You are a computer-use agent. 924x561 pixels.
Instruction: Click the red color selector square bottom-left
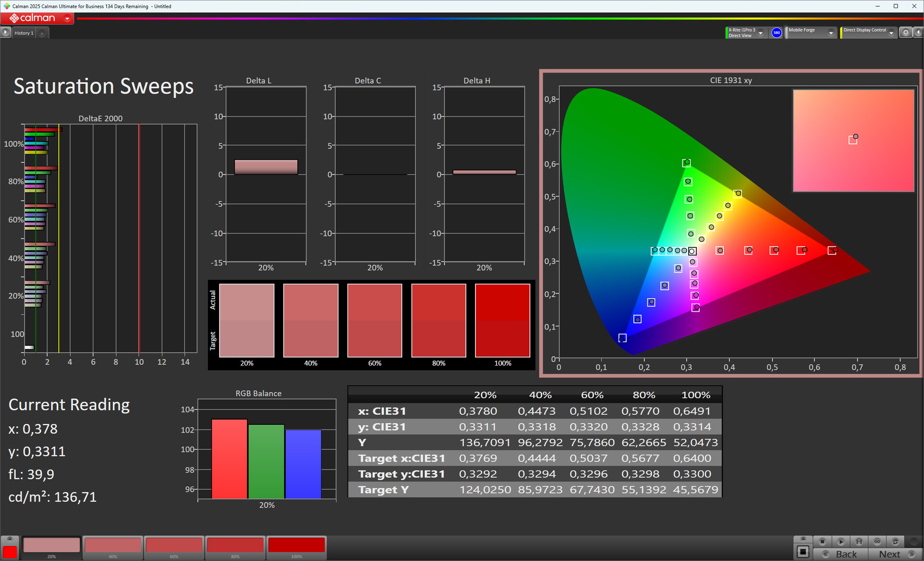click(10, 552)
